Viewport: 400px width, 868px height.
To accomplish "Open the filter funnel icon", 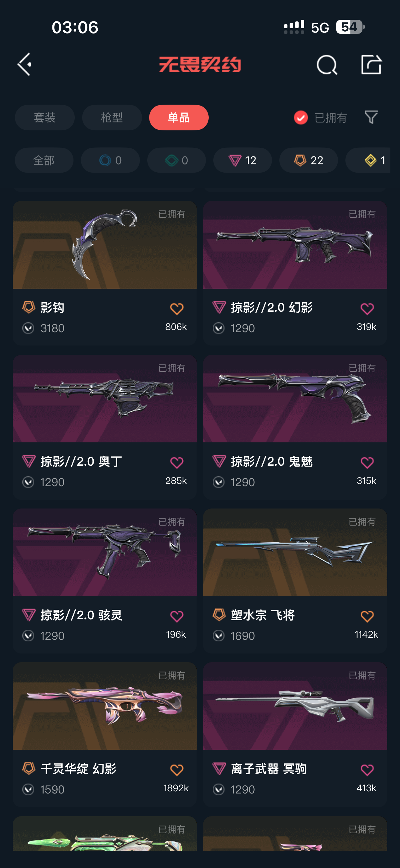I will [371, 117].
